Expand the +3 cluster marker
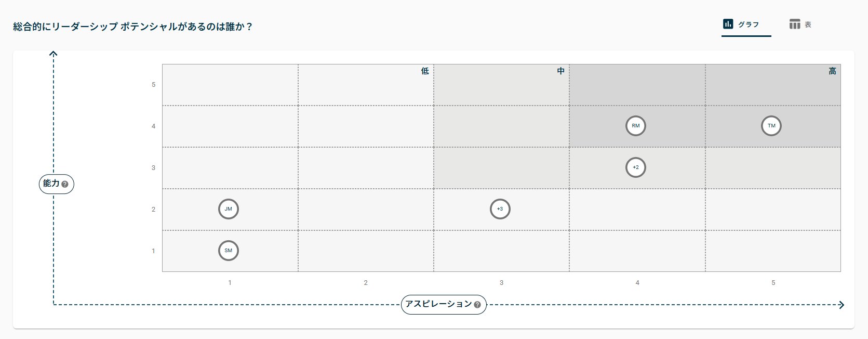The image size is (868, 339). [500, 209]
